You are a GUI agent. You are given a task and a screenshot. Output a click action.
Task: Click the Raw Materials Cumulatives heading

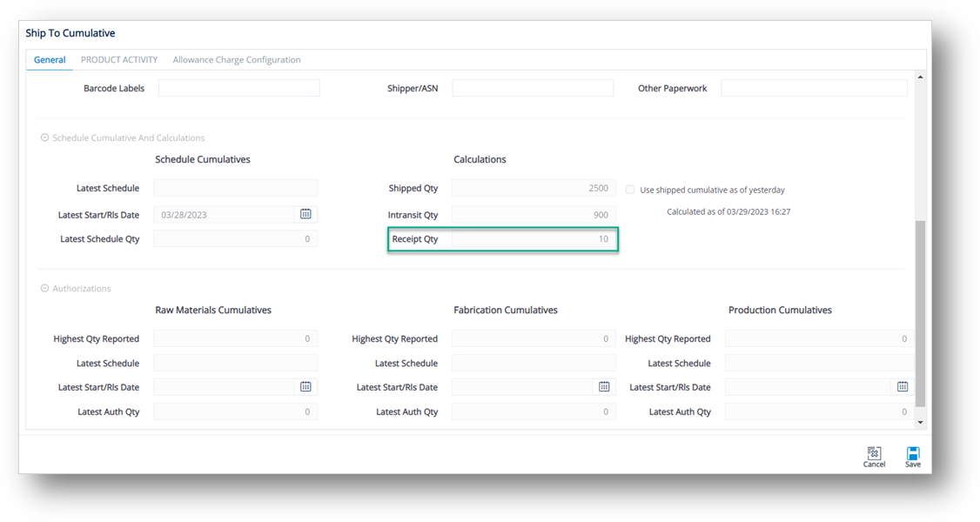pyautogui.click(x=213, y=310)
